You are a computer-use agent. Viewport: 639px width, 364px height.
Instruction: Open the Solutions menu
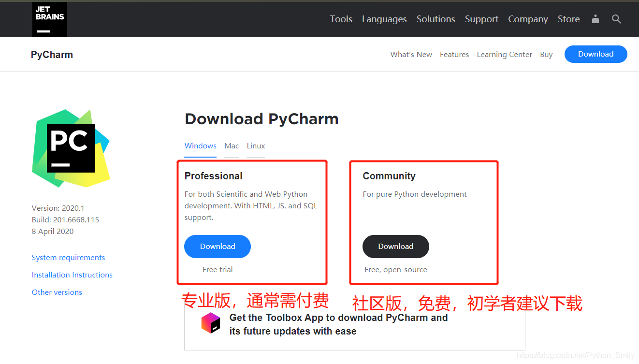(x=436, y=19)
